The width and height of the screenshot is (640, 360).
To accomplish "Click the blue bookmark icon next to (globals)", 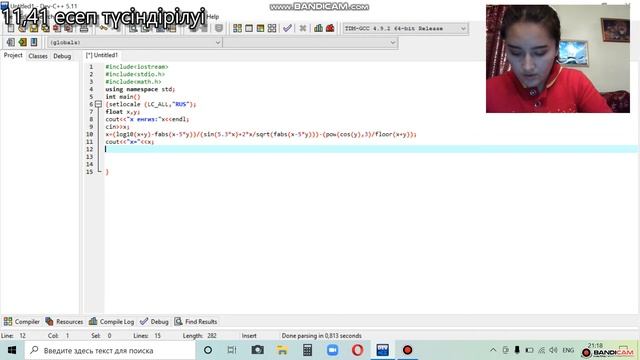I will pos(34,42).
